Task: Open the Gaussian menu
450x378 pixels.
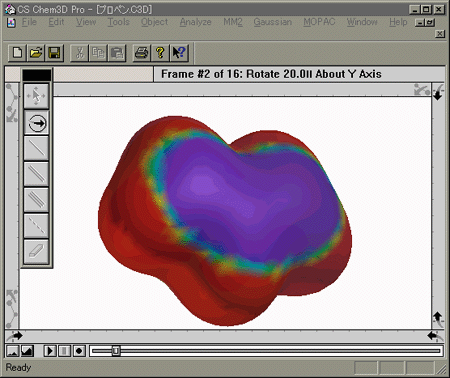Action: click(x=273, y=22)
